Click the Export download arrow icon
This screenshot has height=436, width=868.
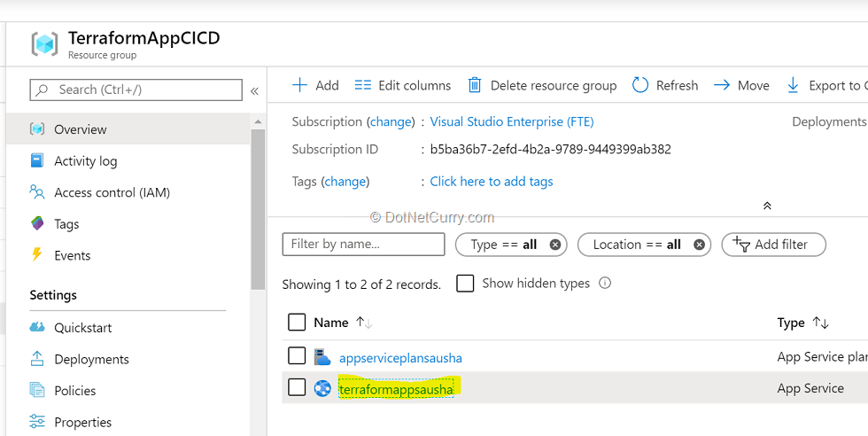click(793, 85)
